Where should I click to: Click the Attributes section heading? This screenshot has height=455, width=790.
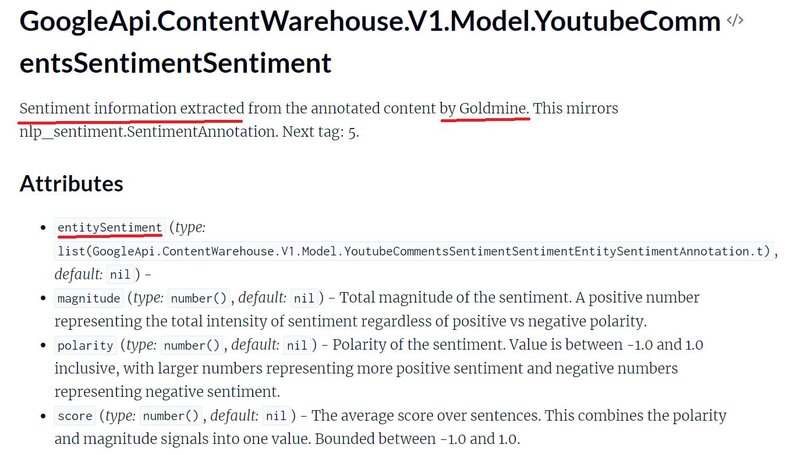click(72, 183)
